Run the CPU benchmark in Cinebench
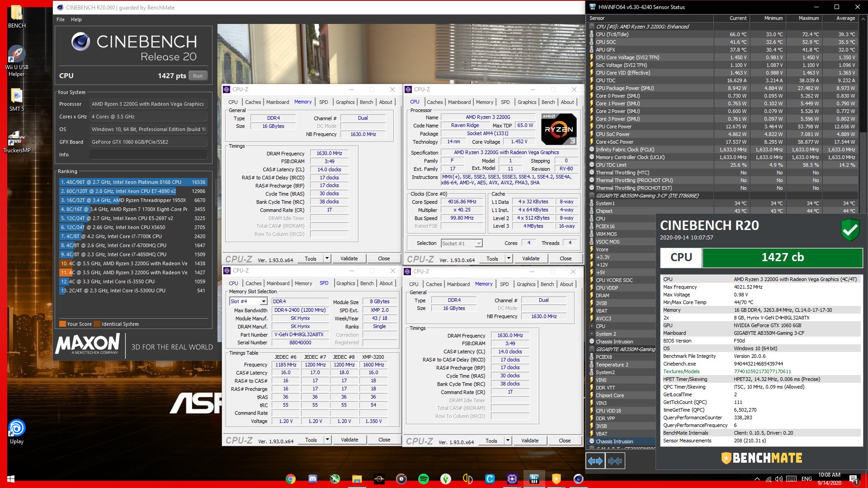Image resolution: width=868 pixels, height=488 pixels. (x=198, y=76)
